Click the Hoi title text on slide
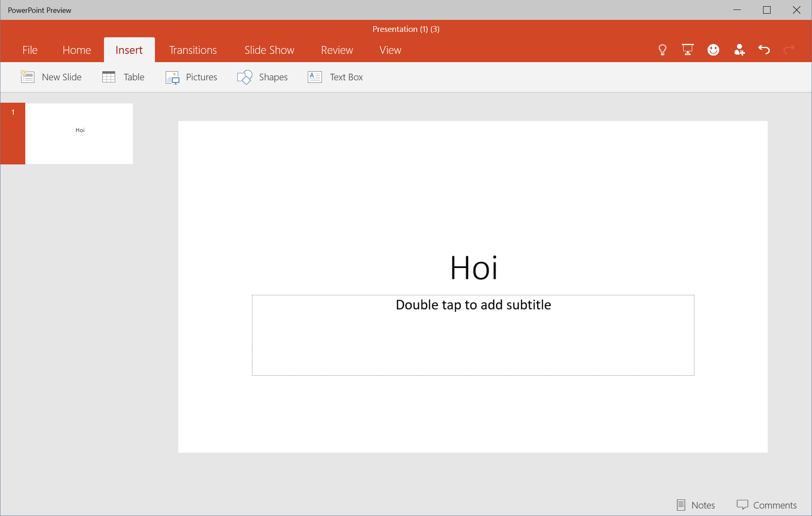 tap(474, 268)
